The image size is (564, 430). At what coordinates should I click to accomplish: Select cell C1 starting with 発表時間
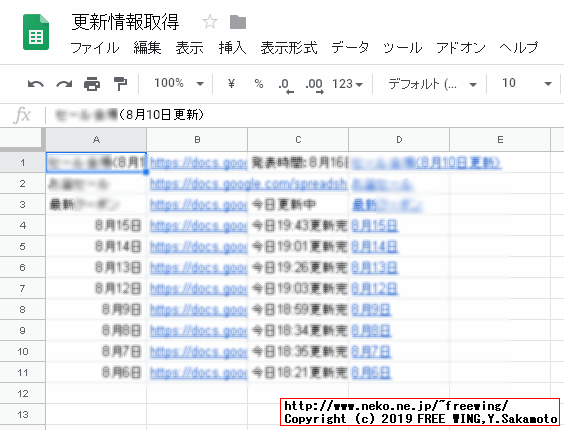pyautogui.click(x=298, y=162)
